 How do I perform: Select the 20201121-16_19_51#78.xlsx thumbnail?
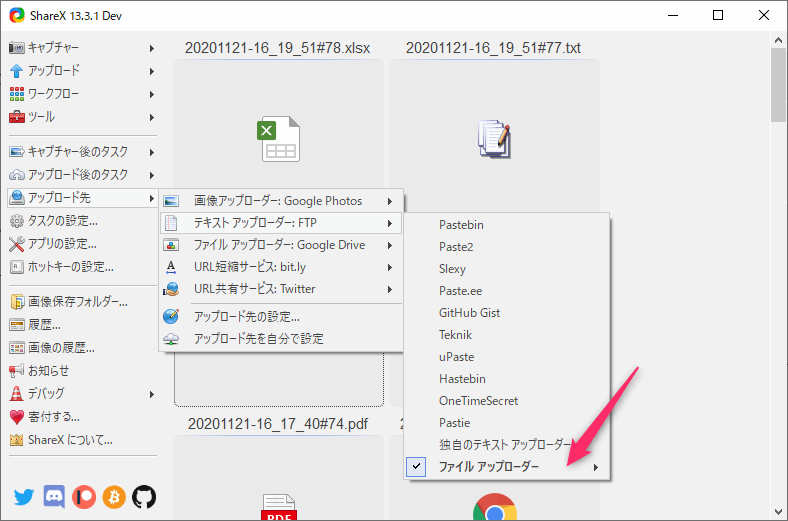coord(279,125)
